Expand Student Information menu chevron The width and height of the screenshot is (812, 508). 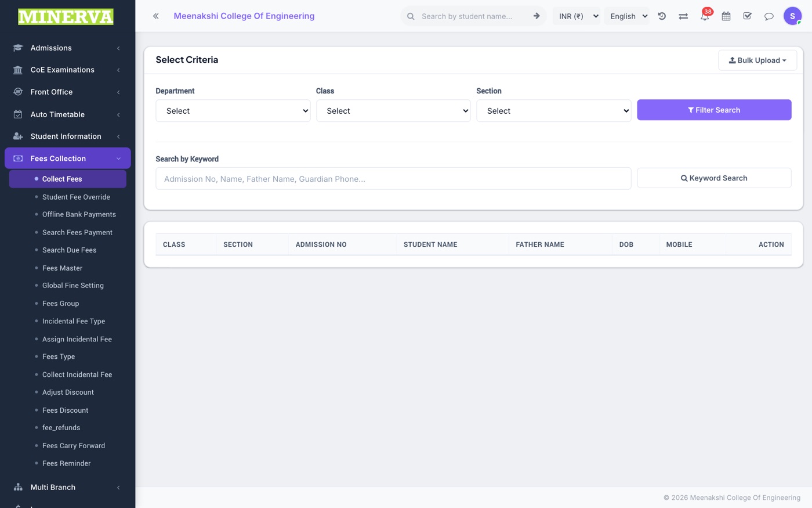click(x=118, y=136)
